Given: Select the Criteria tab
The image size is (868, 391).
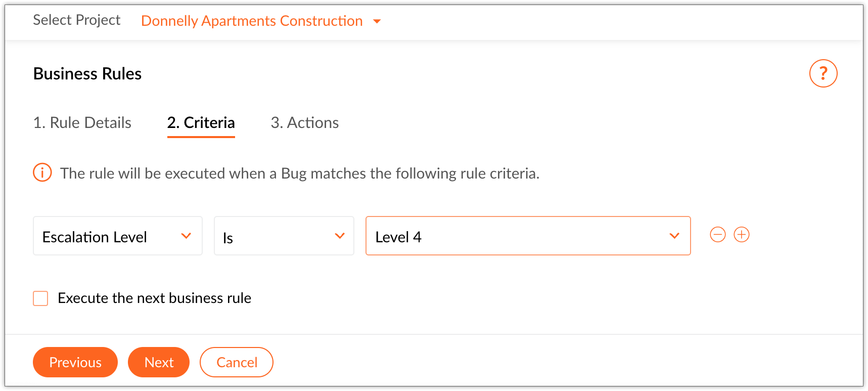Looking at the screenshot, I should coord(201,123).
